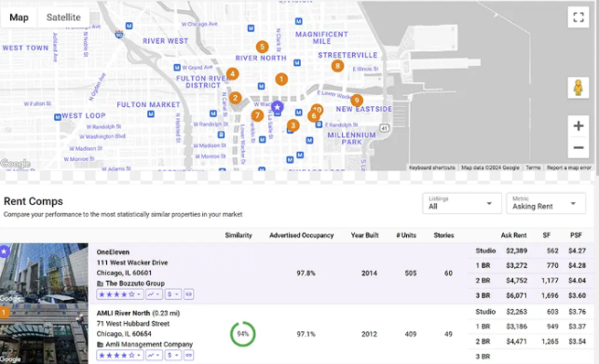Select orange map marker 2
The width and height of the screenshot is (599, 364).
(x=236, y=98)
